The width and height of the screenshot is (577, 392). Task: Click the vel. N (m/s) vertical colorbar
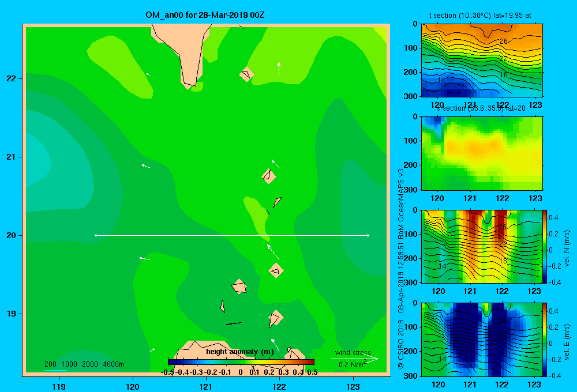click(x=545, y=246)
